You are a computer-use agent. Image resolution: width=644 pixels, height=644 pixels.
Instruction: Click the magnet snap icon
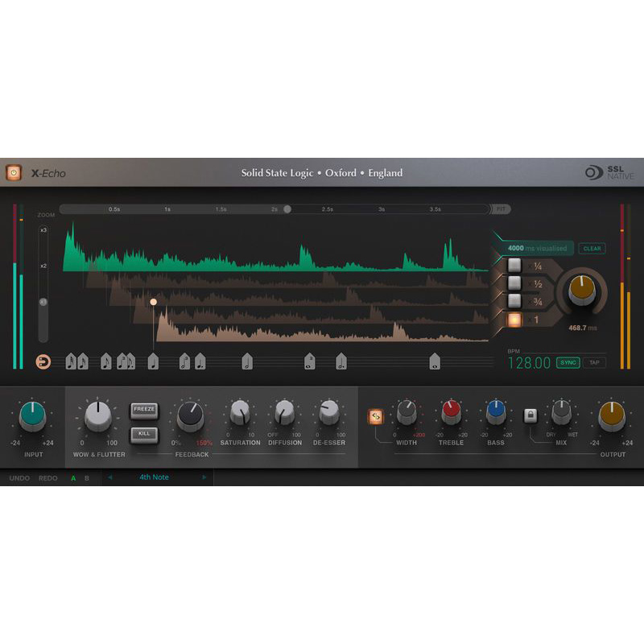[x=43, y=361]
